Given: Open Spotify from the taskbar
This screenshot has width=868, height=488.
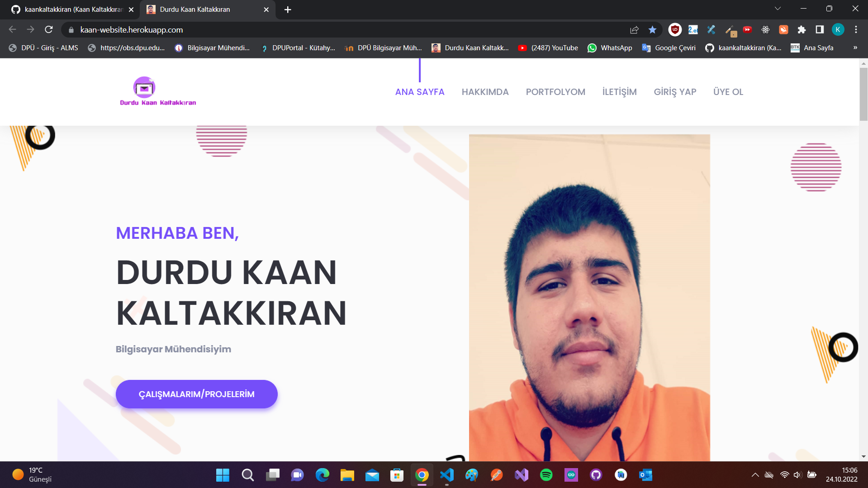Looking at the screenshot, I should (546, 475).
